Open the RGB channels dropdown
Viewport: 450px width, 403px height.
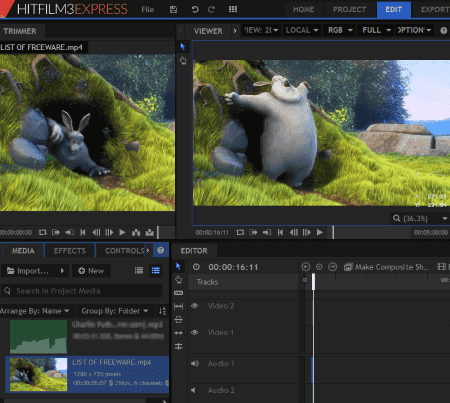point(340,30)
